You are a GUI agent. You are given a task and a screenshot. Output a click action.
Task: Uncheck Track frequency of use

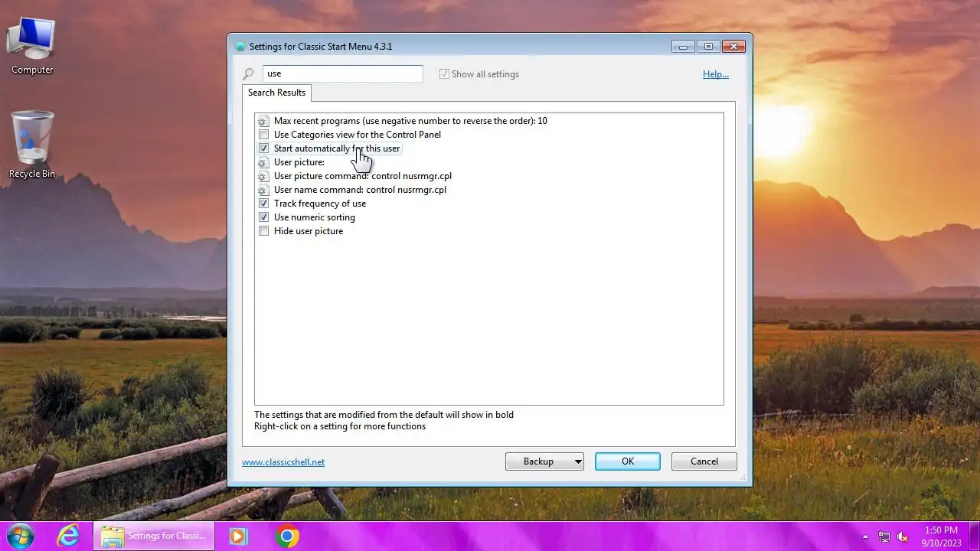click(x=263, y=204)
